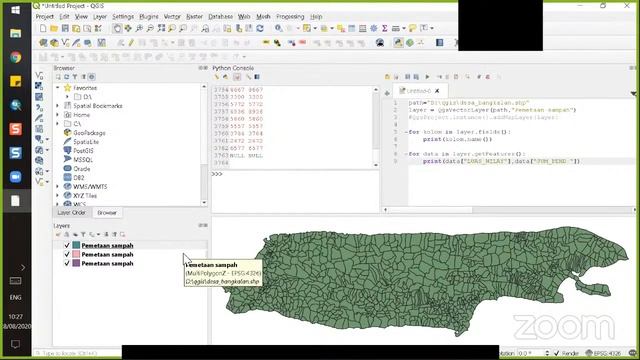
Task: Toggle the Python Console toolbar icon
Action: tap(398, 42)
